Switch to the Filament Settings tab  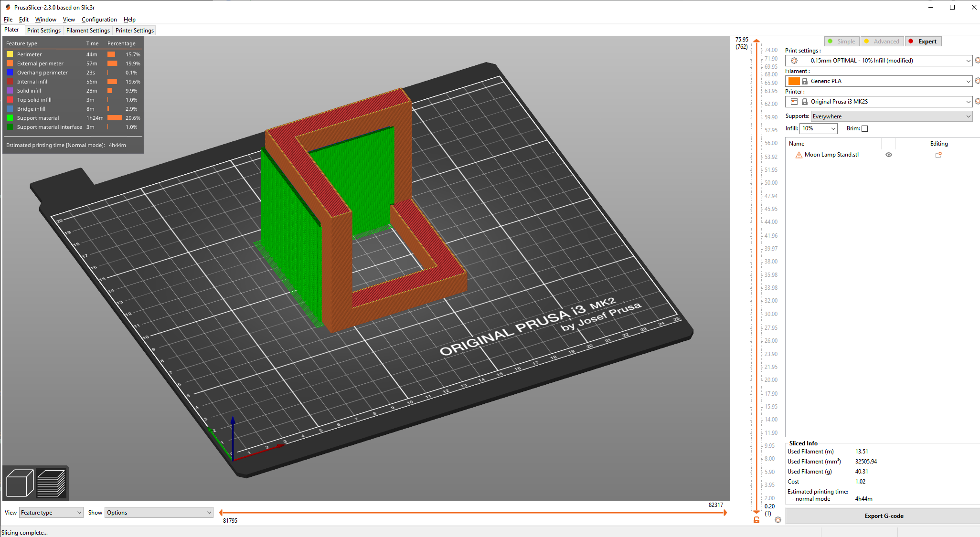[x=88, y=31]
